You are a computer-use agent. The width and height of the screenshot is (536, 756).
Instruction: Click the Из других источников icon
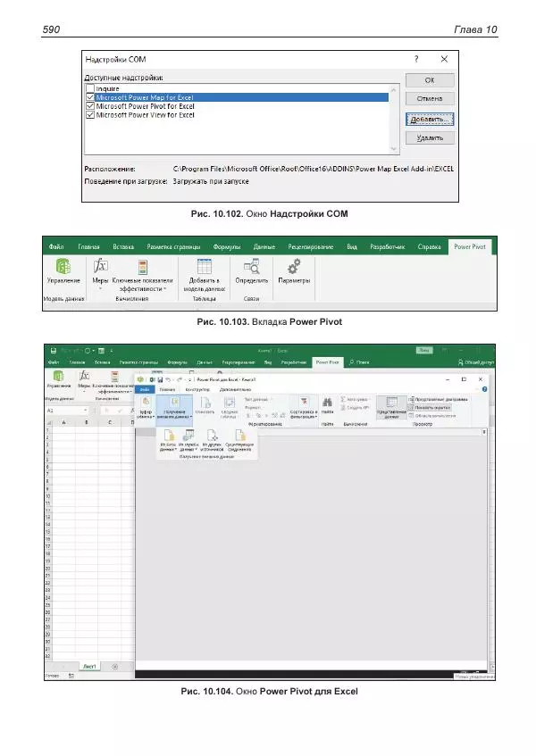tap(212, 435)
